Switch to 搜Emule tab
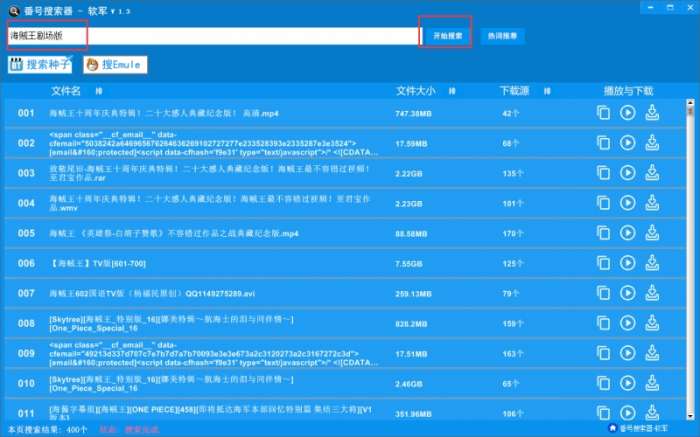Screen dimensions: 700x437 pyautogui.click(x=116, y=65)
